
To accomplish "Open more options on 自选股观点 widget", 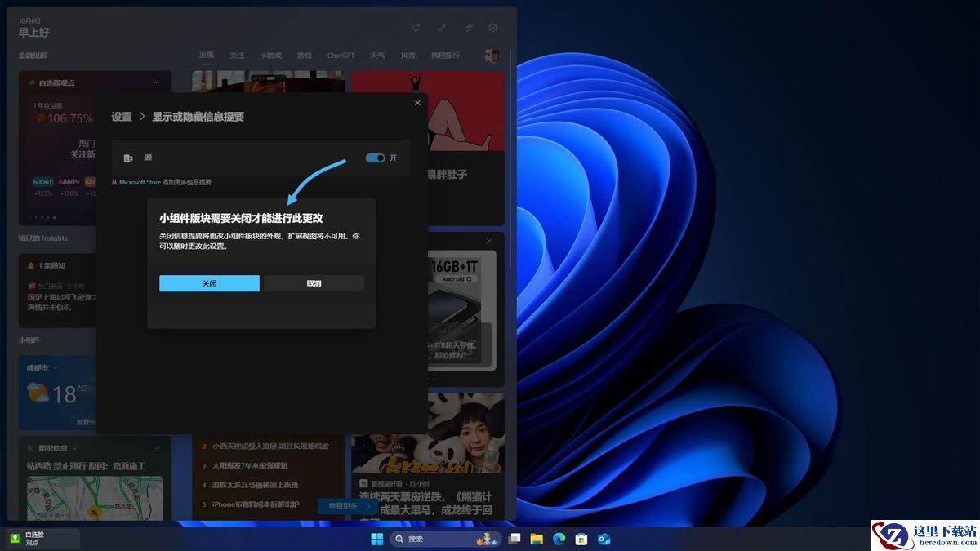I will pyautogui.click(x=156, y=82).
